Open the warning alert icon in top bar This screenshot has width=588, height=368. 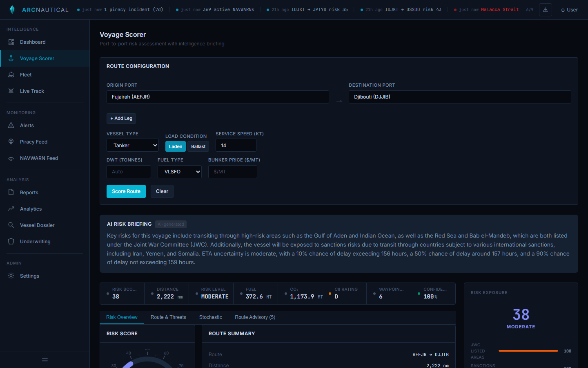coord(545,10)
